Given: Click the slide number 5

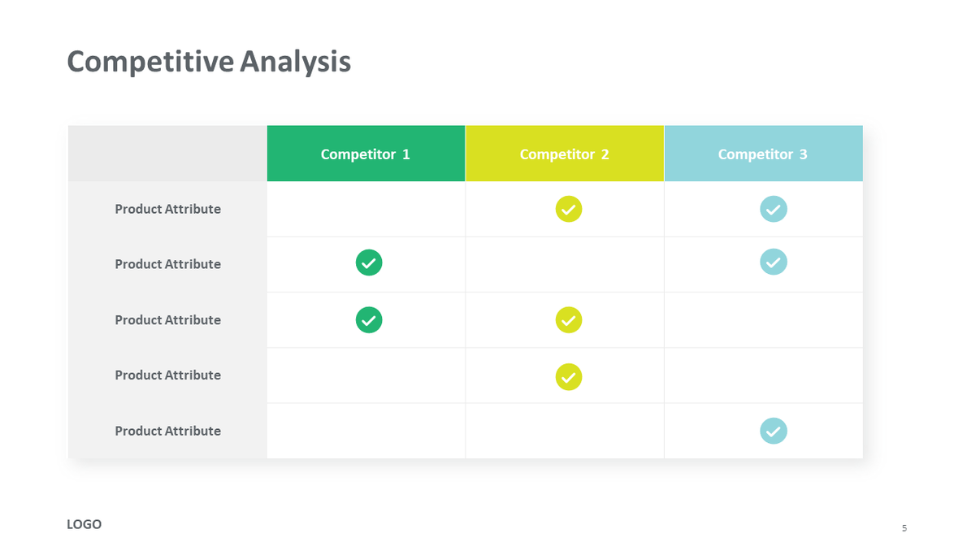Looking at the screenshot, I should 904,528.
